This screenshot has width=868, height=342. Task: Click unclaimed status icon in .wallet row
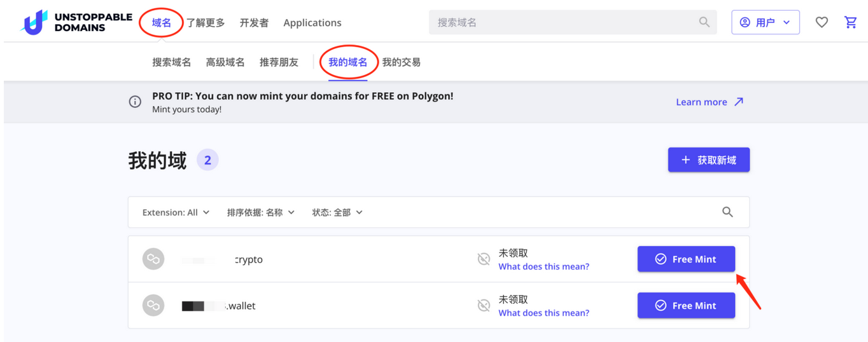pyautogui.click(x=484, y=305)
